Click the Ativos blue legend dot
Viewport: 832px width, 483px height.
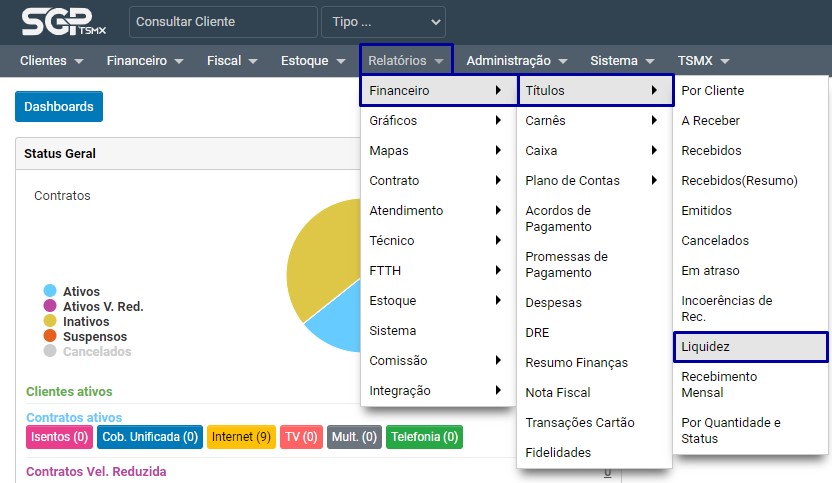(x=50, y=291)
